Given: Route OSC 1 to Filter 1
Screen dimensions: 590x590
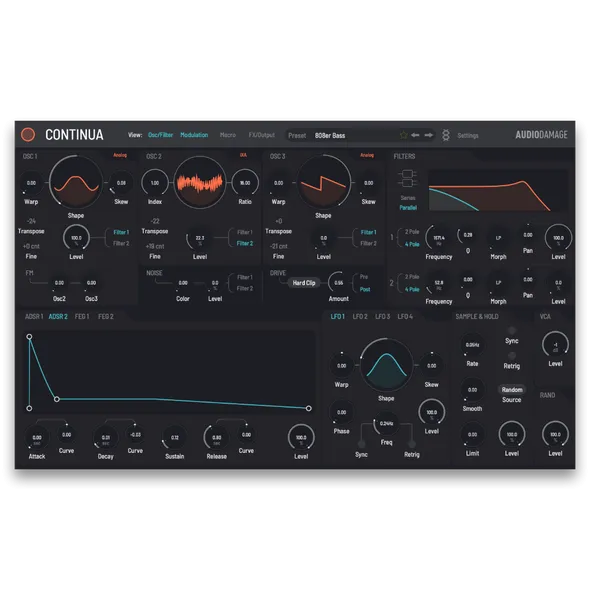Looking at the screenshot, I should (121, 233).
